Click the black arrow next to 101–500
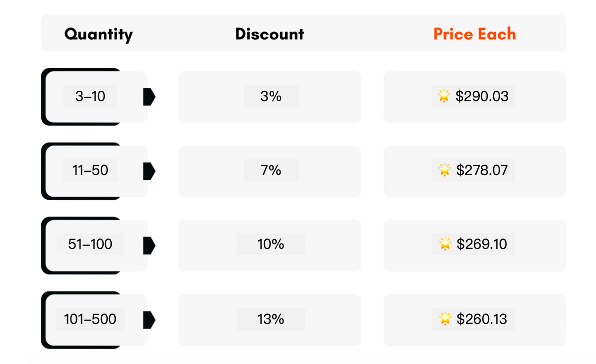The width and height of the screenshot is (596, 364). [149, 319]
